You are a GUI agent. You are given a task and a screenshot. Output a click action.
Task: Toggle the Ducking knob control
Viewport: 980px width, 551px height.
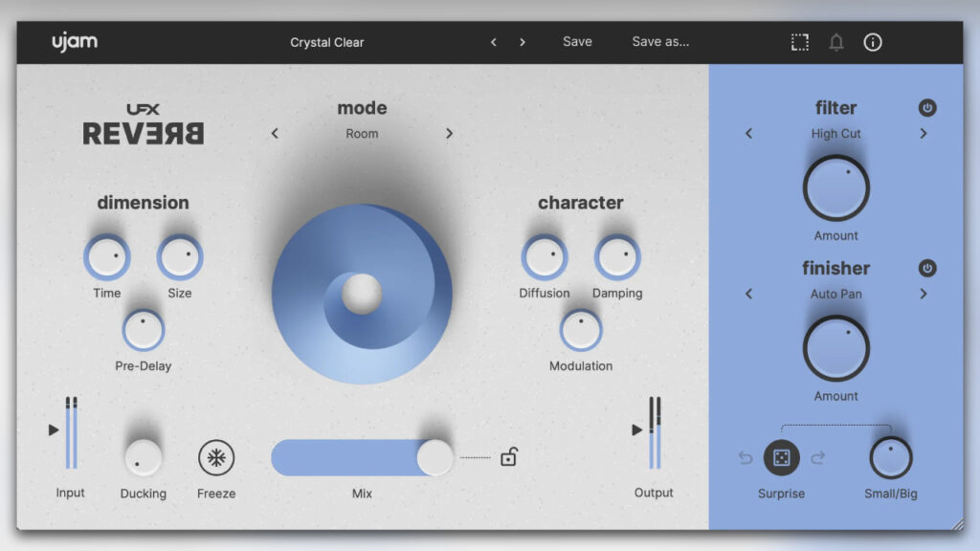coord(144,457)
